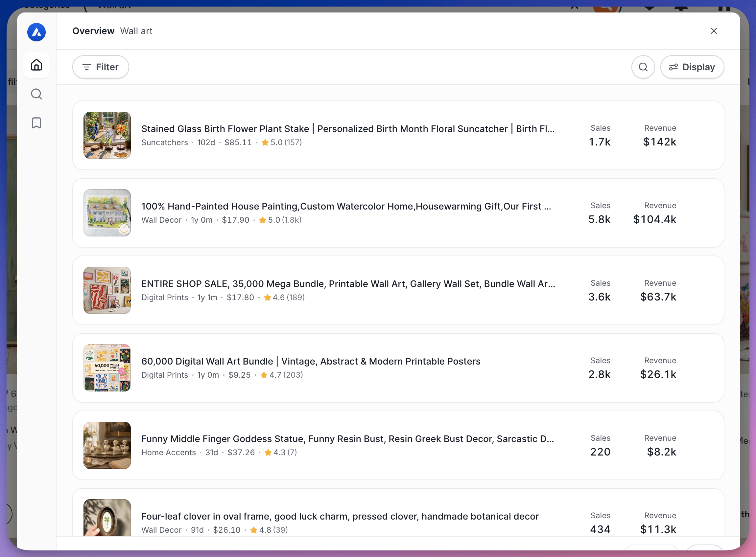Open the Display settings
Image resolution: width=756 pixels, height=557 pixels.
pos(692,67)
